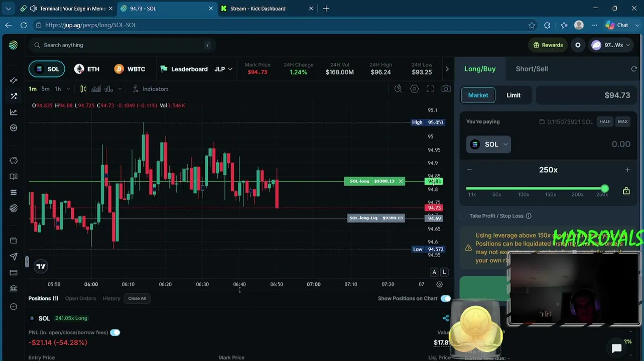Select the ETH market
Image resolution: width=644 pixels, height=361 pixels.
(87, 69)
